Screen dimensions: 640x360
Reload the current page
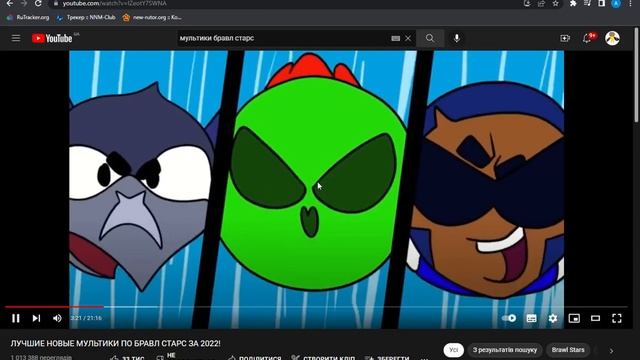(38, 3)
